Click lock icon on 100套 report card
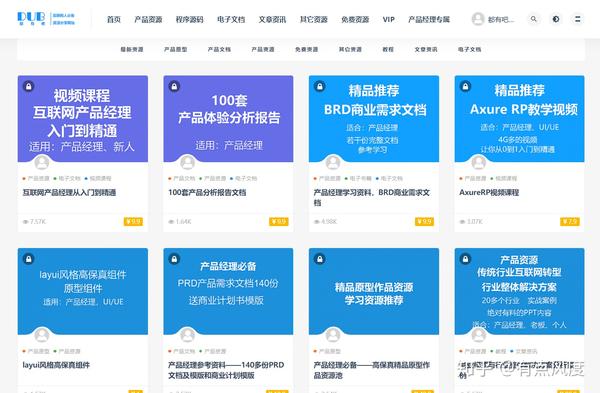The image size is (600, 393). (x=174, y=86)
